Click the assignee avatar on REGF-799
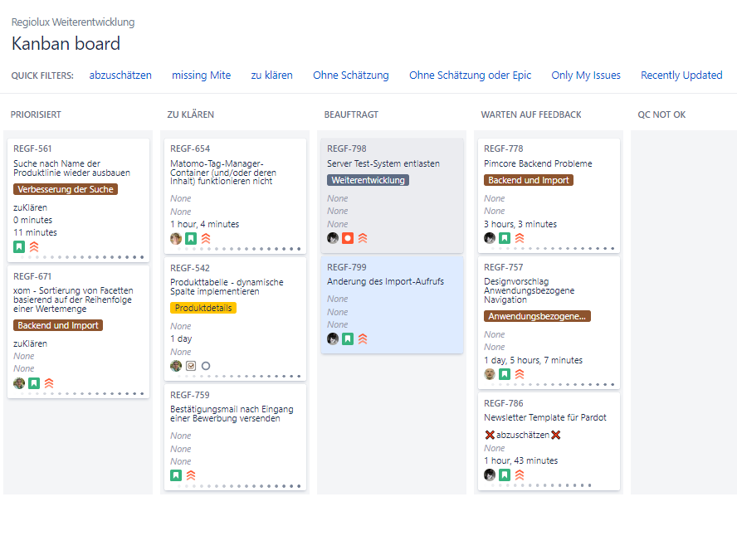The width and height of the screenshot is (737, 560). (333, 338)
